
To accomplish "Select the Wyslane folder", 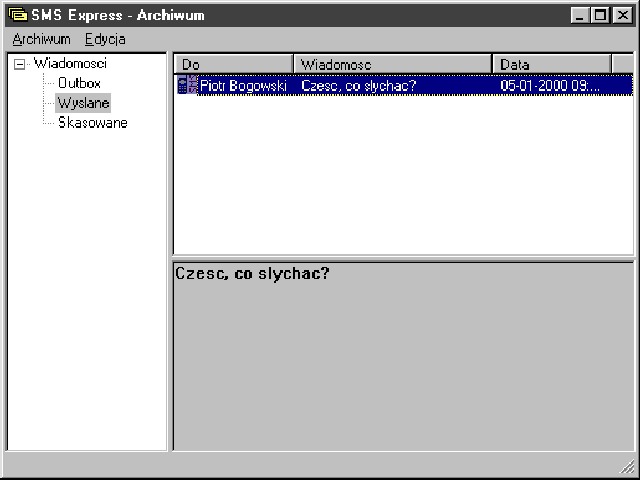I will [x=83, y=103].
